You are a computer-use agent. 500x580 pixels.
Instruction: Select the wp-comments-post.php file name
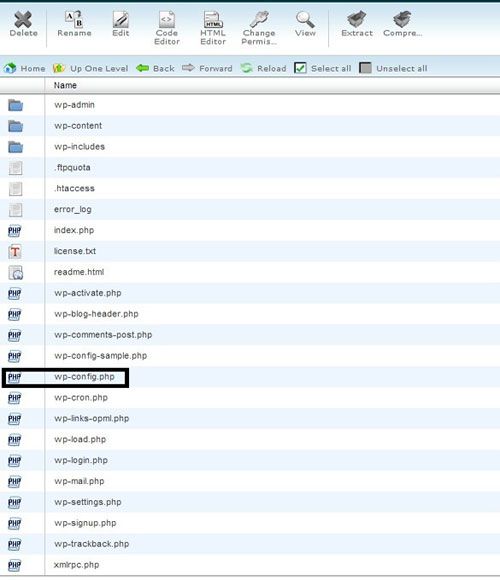coord(103,335)
